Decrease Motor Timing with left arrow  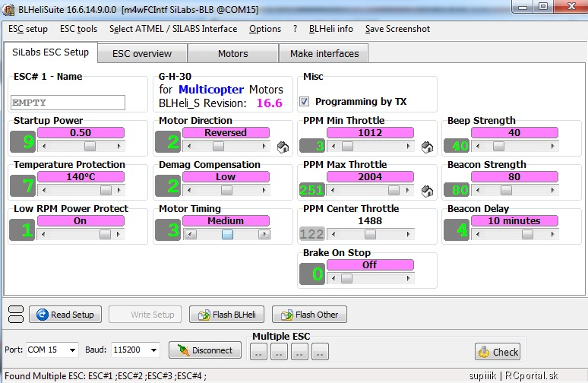coord(190,235)
